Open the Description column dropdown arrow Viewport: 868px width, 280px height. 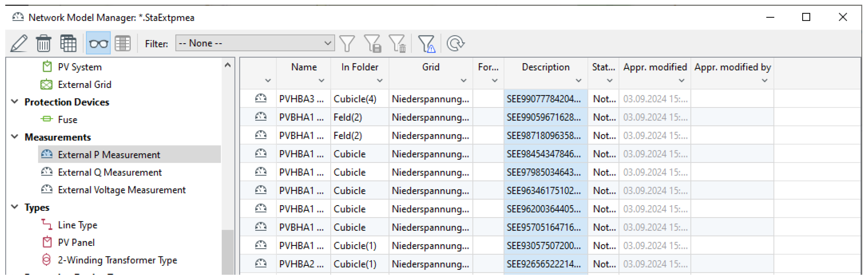coord(579,81)
